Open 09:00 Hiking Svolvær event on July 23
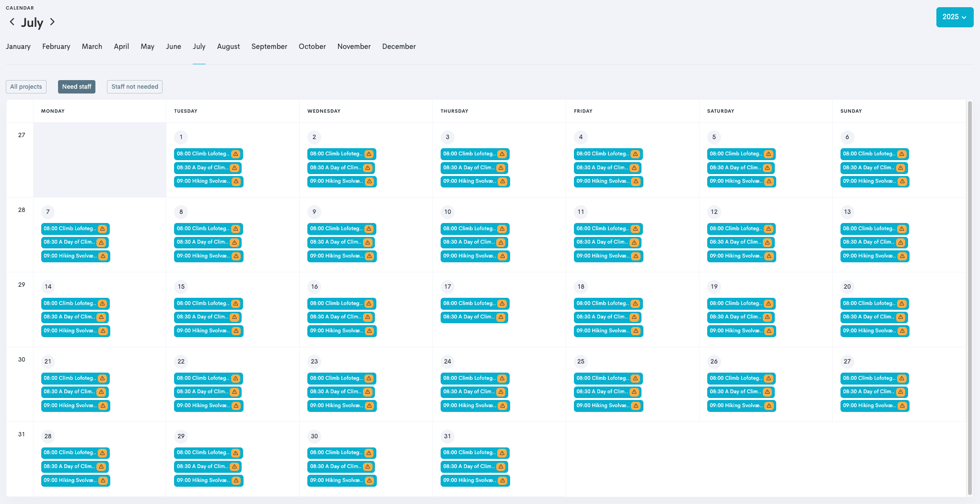 [342, 406]
